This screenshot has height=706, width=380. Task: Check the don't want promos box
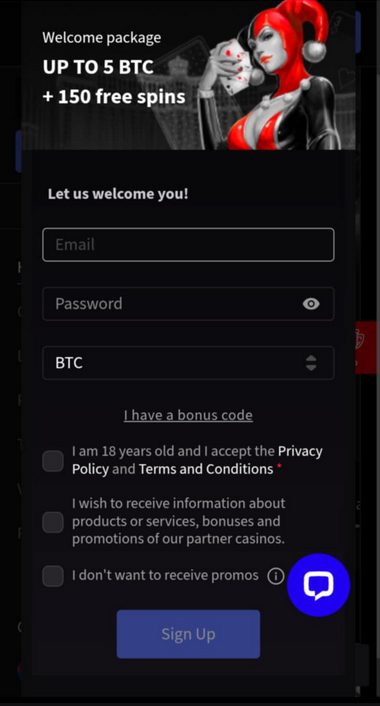coord(53,576)
